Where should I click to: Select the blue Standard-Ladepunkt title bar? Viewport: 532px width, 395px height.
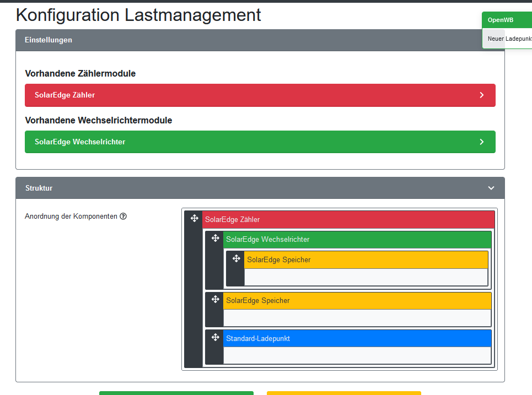pos(357,338)
